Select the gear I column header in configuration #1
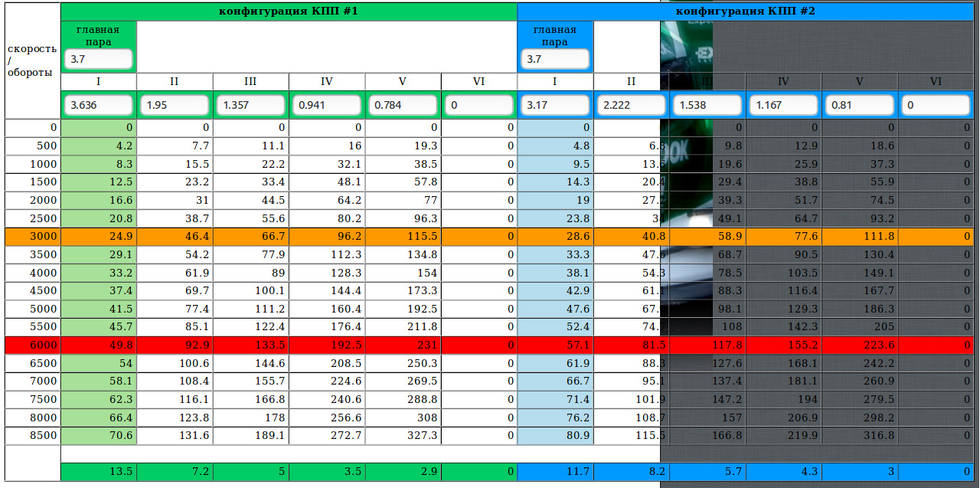Viewport: 980px width, 488px height. coord(99,81)
